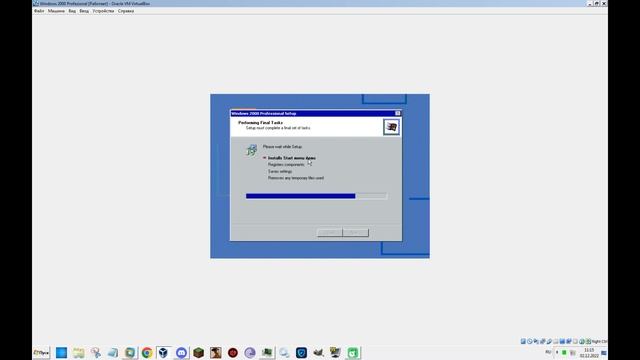The width and height of the screenshot is (640, 360).
Task: Click 'Removes any temporary files used' text
Action: 296,178
